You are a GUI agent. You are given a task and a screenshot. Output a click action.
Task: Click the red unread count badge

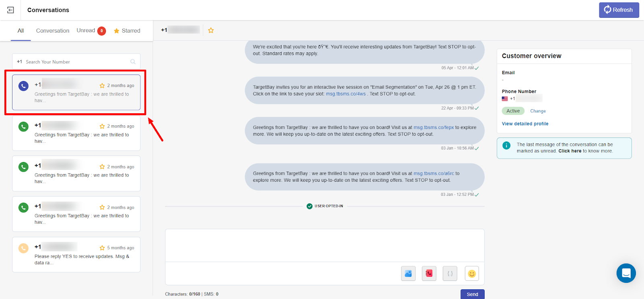coord(102,31)
